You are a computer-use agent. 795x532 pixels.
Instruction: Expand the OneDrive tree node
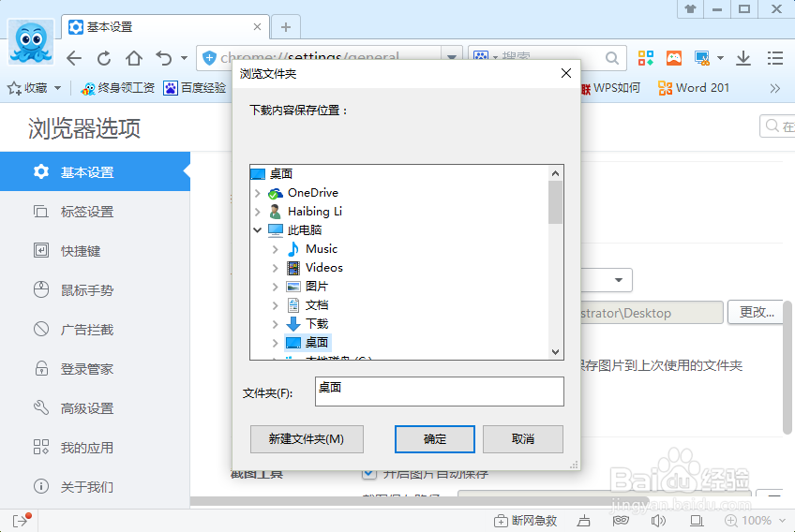click(x=258, y=193)
